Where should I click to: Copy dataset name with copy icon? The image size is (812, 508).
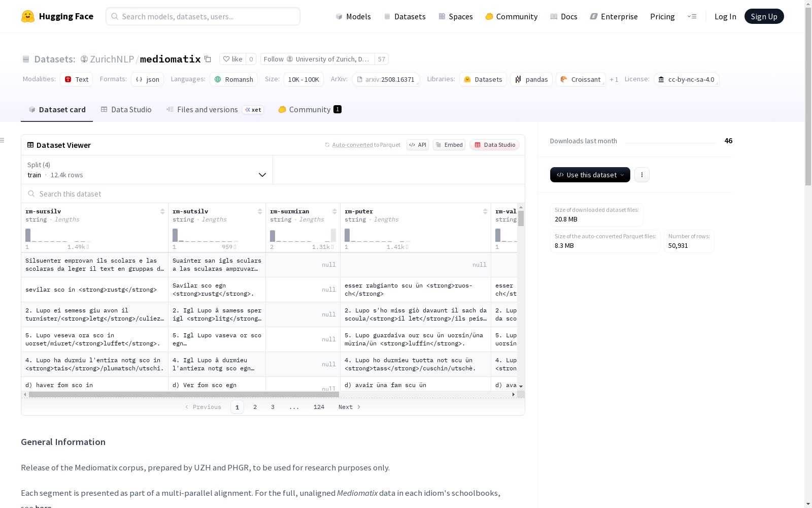tap(208, 59)
